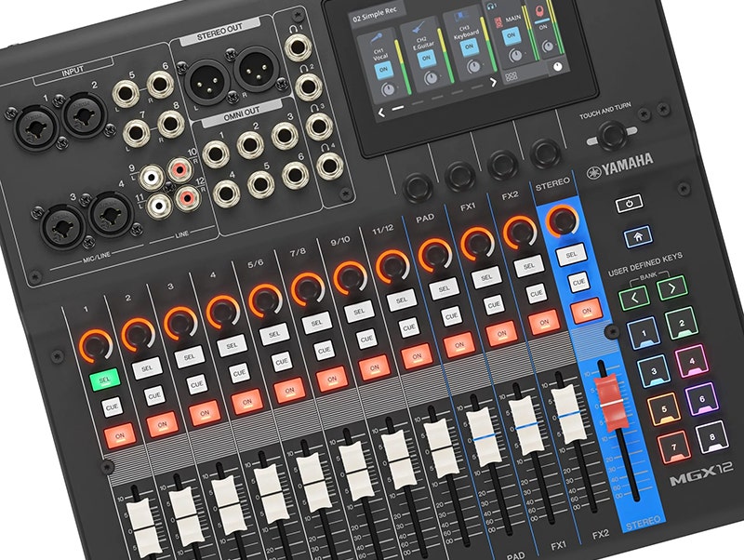Image resolution: width=744 pixels, height=560 pixels.
Task: Click the TOUCH AND TURN knob
Action: pyautogui.click(x=612, y=135)
